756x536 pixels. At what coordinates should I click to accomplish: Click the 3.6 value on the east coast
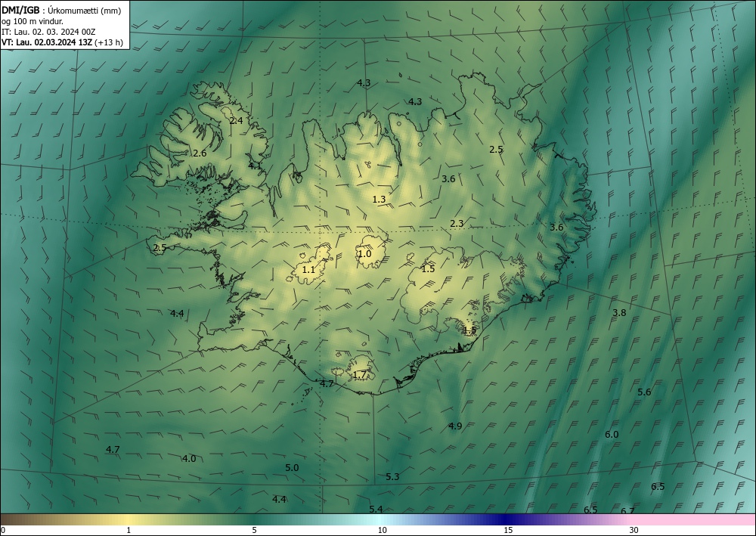click(556, 228)
